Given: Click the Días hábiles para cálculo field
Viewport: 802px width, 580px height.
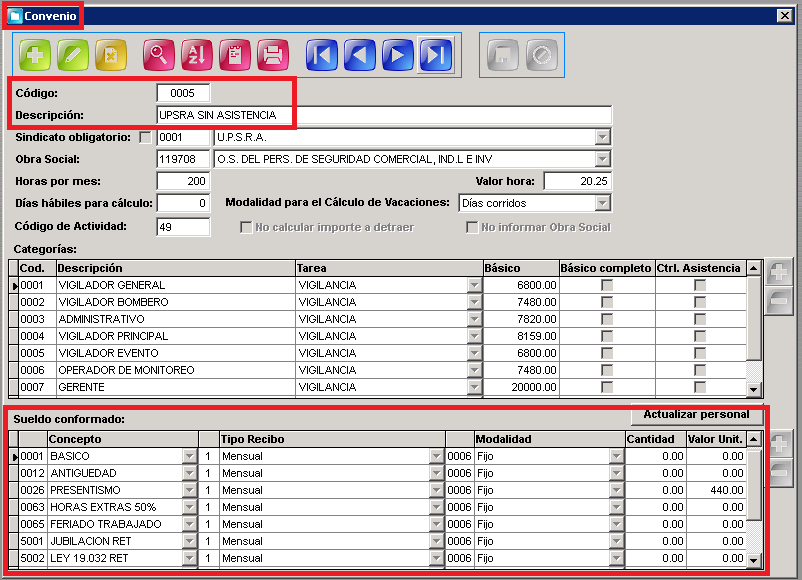Looking at the screenshot, I should click(x=183, y=203).
